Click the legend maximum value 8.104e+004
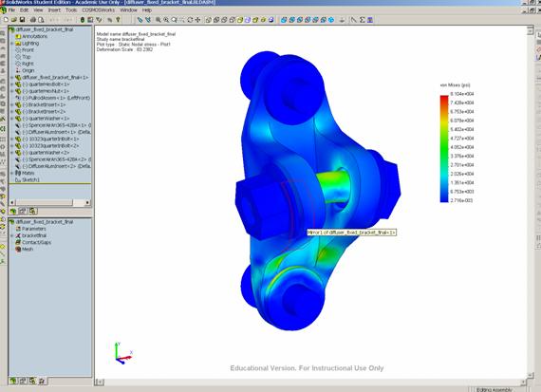The image size is (541, 392). [x=462, y=94]
